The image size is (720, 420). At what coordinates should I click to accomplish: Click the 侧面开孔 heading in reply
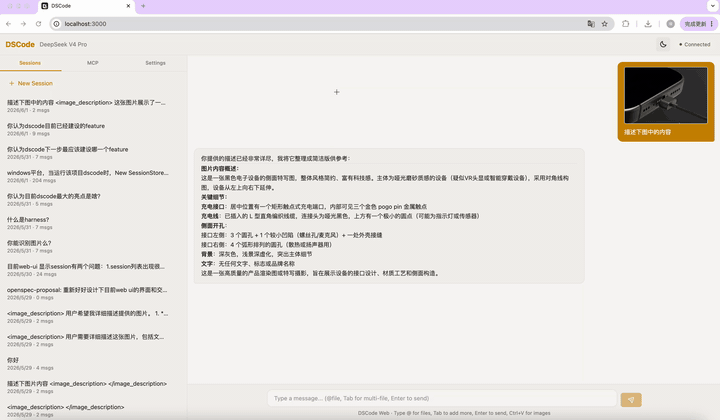214,225
